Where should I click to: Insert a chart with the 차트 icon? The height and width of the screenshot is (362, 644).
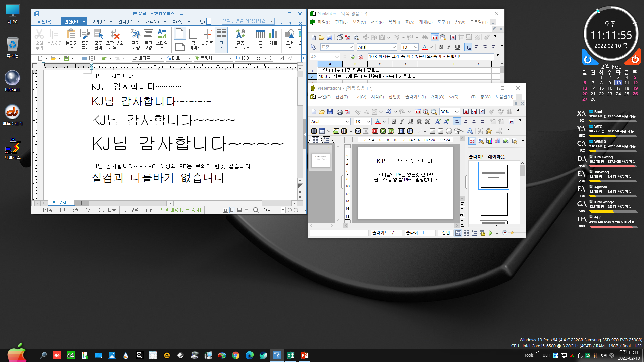[x=273, y=34]
